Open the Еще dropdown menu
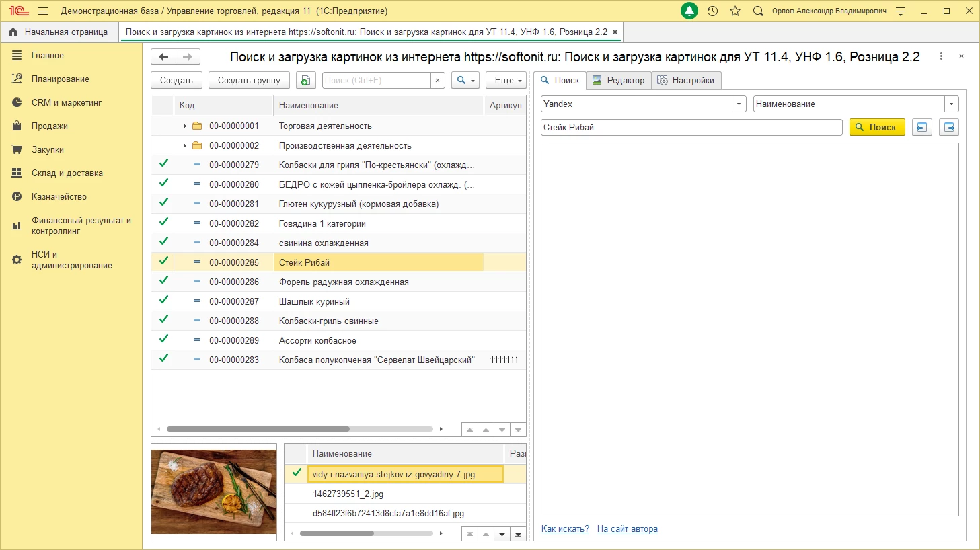 (505, 80)
